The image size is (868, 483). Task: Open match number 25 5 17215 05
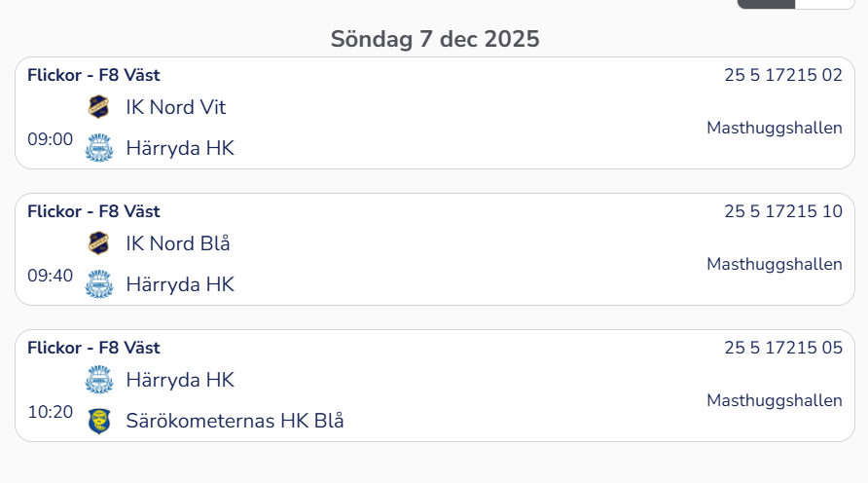tap(782, 348)
